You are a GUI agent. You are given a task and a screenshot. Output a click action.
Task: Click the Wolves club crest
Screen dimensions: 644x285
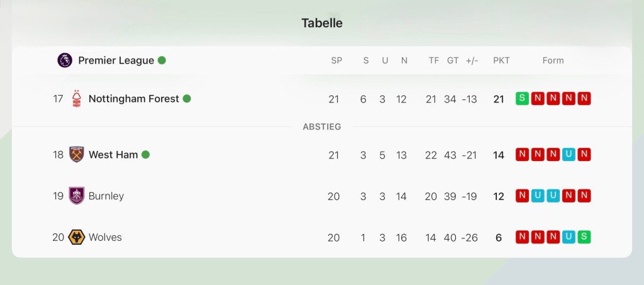pyautogui.click(x=77, y=237)
